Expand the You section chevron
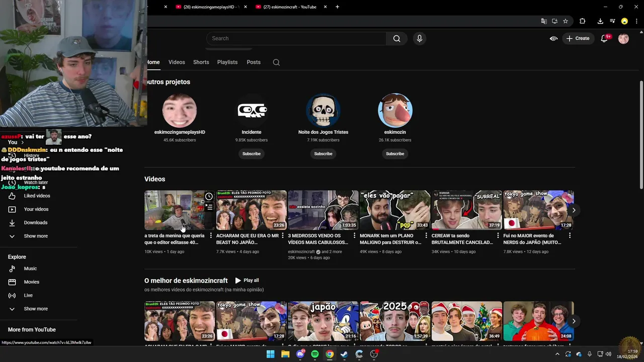Viewport: 644px width, 362px height. tap(22, 142)
